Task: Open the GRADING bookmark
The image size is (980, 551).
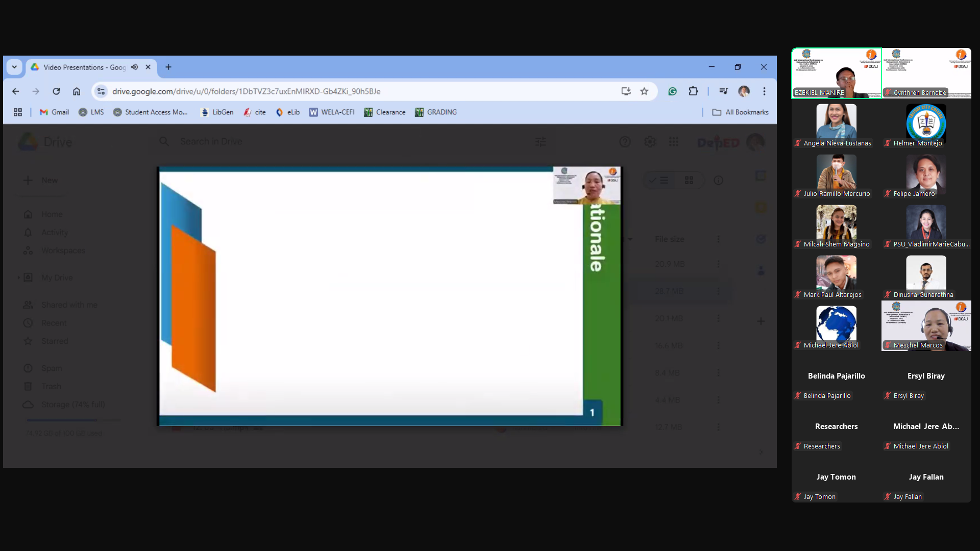Action: tap(436, 112)
